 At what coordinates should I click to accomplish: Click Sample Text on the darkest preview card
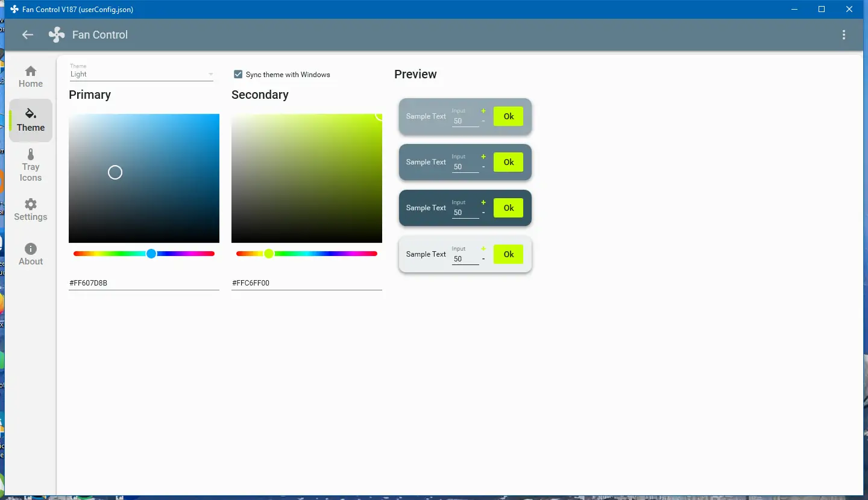coord(426,208)
